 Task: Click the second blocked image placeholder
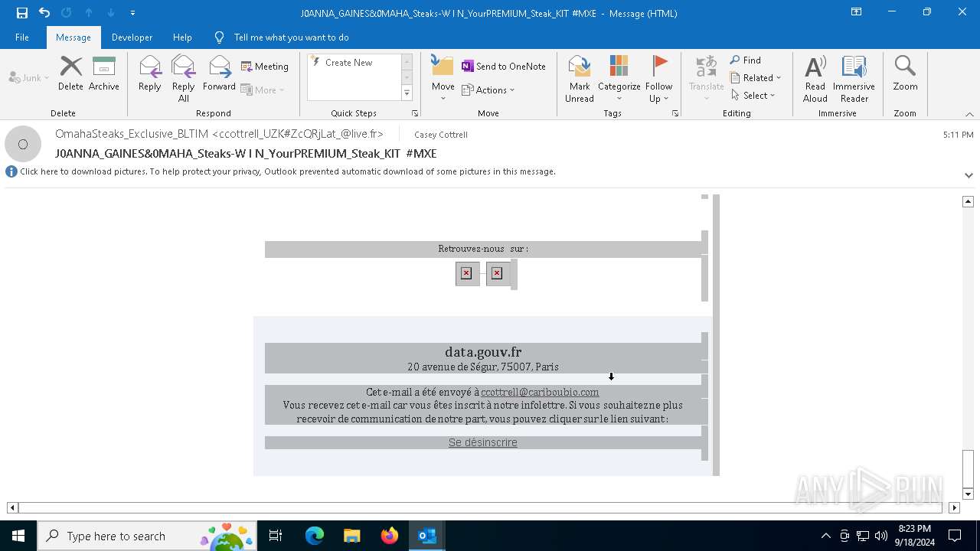[497, 273]
